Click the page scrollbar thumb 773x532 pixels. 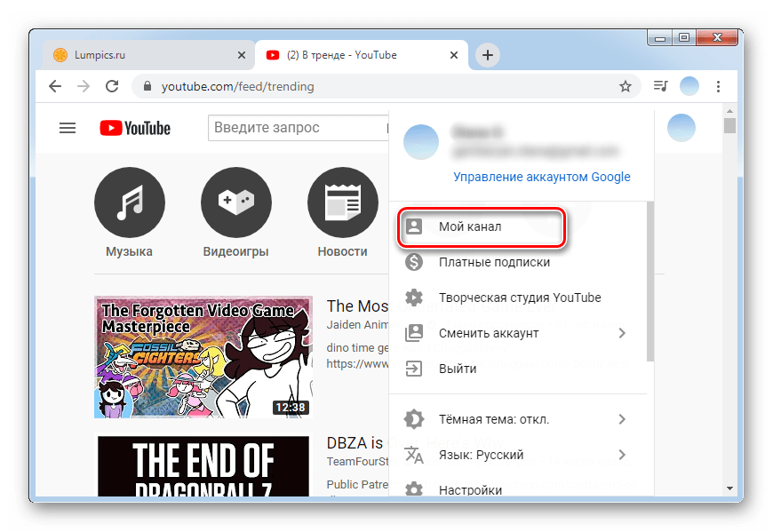coord(730,125)
